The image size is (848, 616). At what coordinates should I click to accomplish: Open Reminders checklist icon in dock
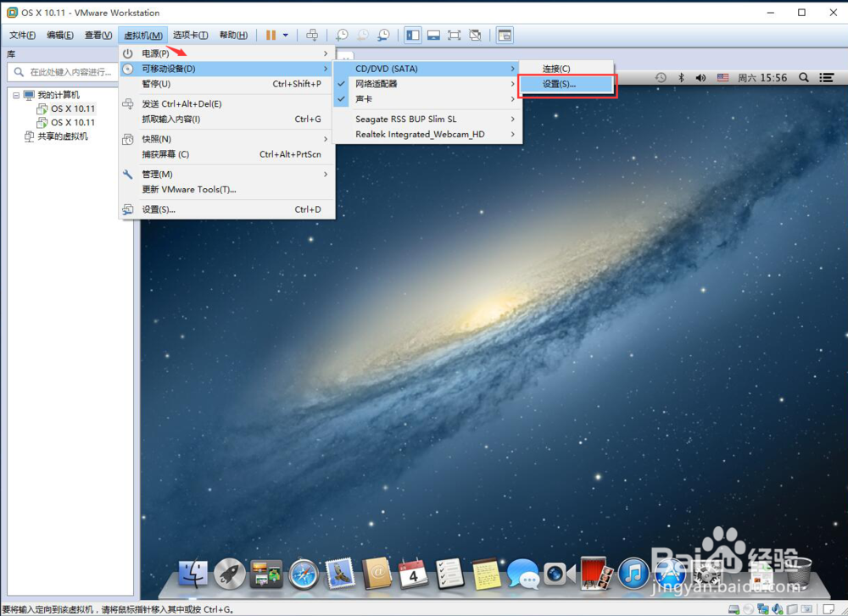449,574
